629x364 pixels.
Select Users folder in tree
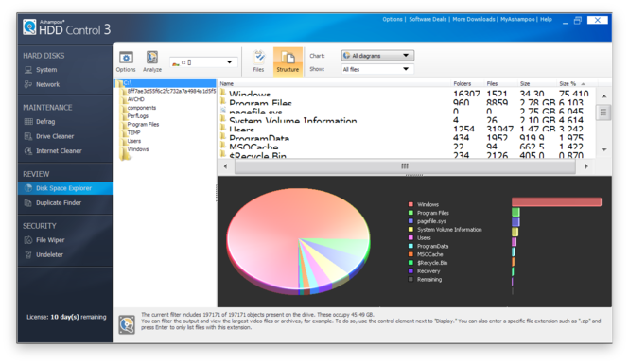pos(134,141)
